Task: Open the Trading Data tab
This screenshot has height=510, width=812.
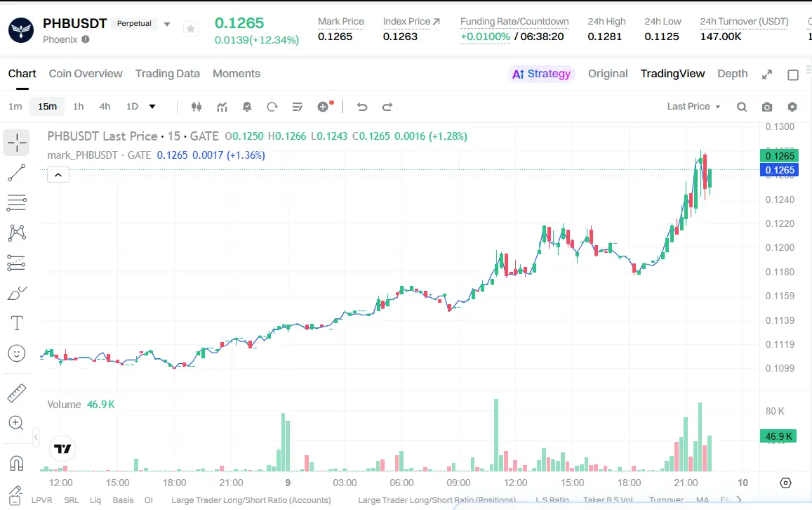Action: pyautogui.click(x=167, y=74)
